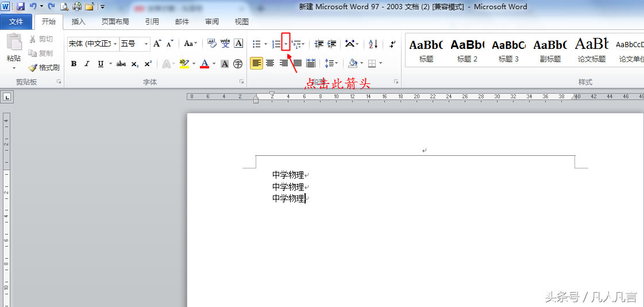Image resolution: width=644 pixels, height=307 pixels.
Task: Switch to the 插入 (Insert) tab
Action: click(78, 22)
